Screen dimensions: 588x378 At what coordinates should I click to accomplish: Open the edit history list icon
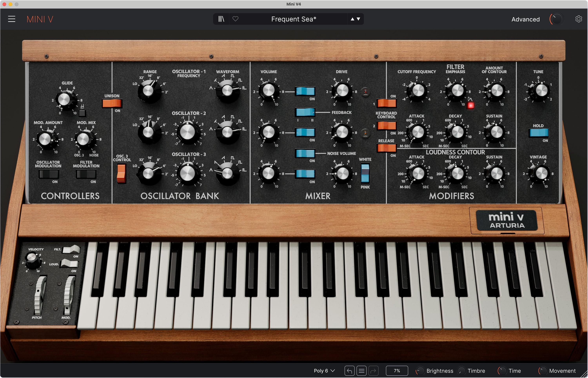coord(361,371)
